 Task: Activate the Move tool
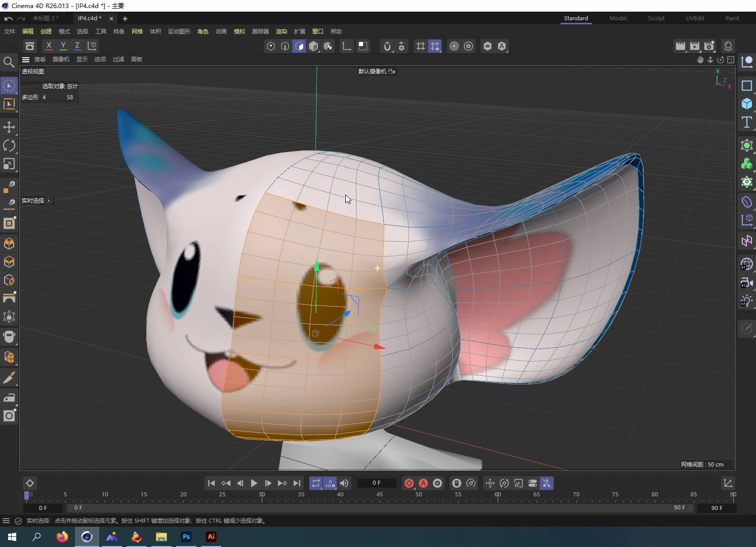pyautogui.click(x=9, y=127)
